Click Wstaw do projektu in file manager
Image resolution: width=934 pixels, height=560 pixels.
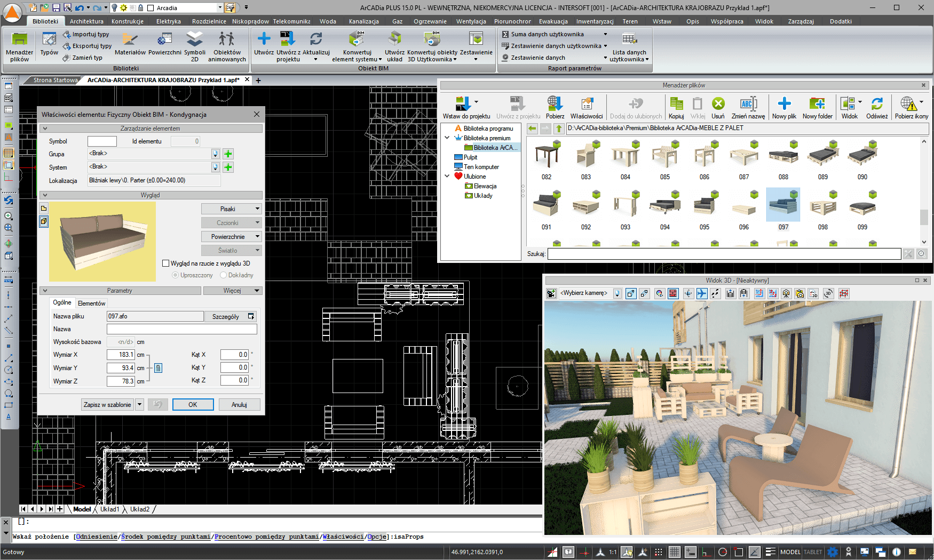(x=466, y=107)
